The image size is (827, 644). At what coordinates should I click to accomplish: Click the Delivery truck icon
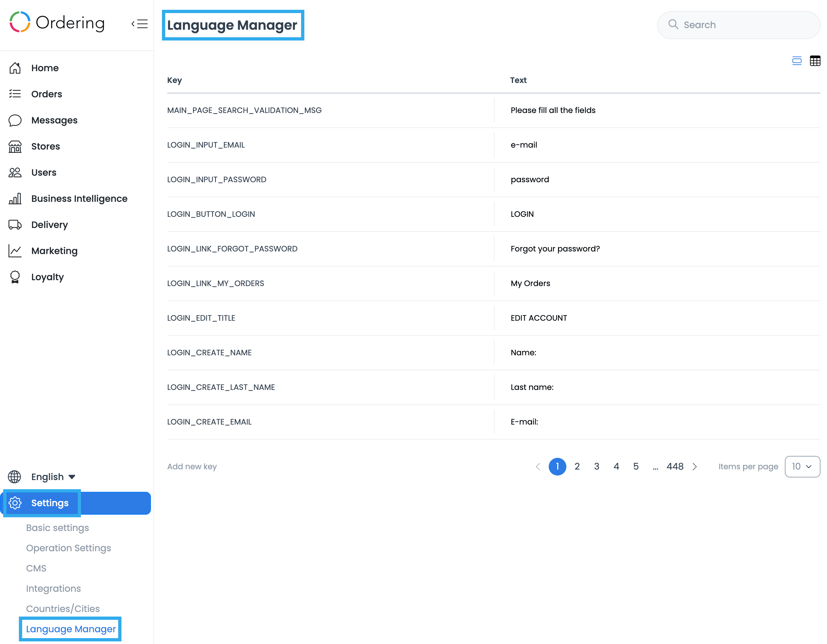pos(15,225)
